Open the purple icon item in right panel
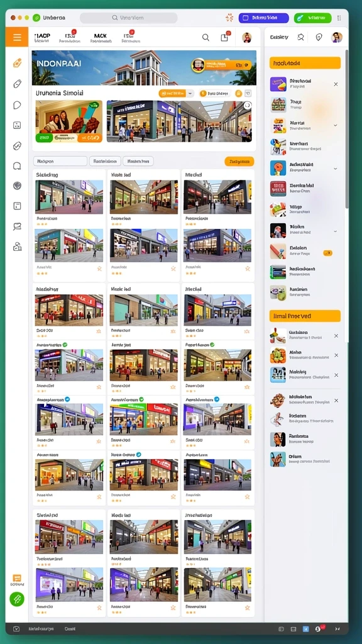The image size is (362, 644). click(304, 84)
